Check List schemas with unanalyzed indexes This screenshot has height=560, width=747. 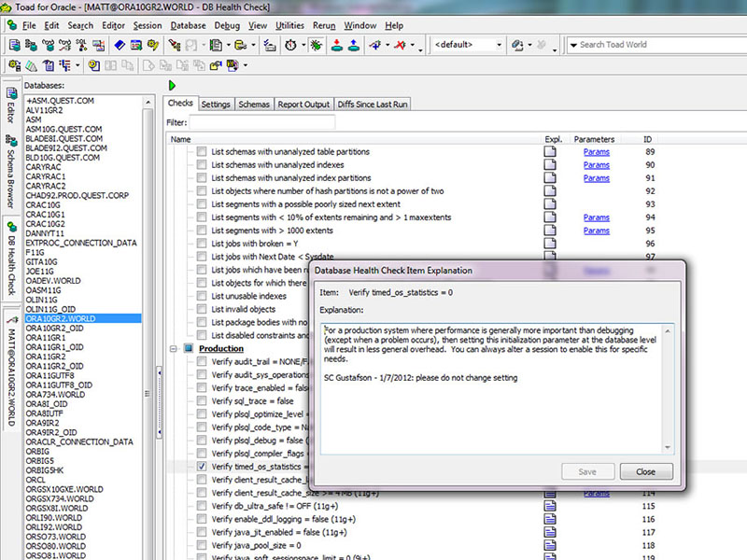coord(202,164)
